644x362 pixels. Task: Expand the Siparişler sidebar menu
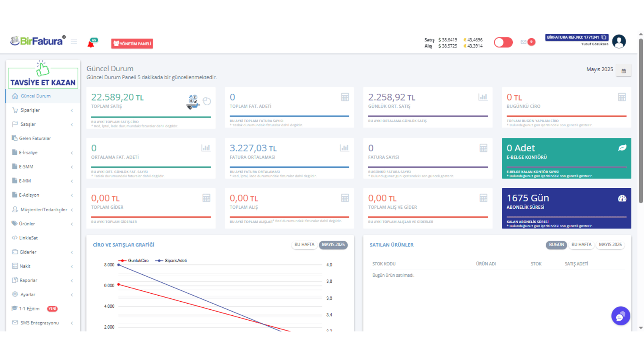(x=43, y=110)
